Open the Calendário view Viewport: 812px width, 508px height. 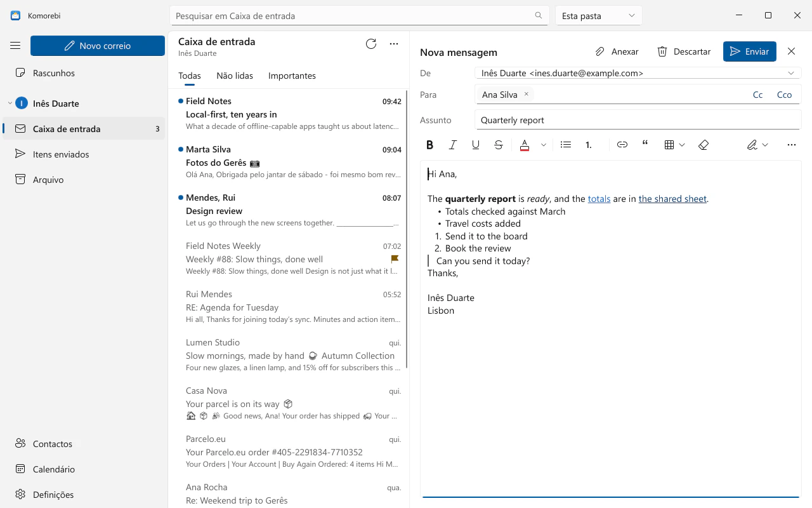[84, 469]
